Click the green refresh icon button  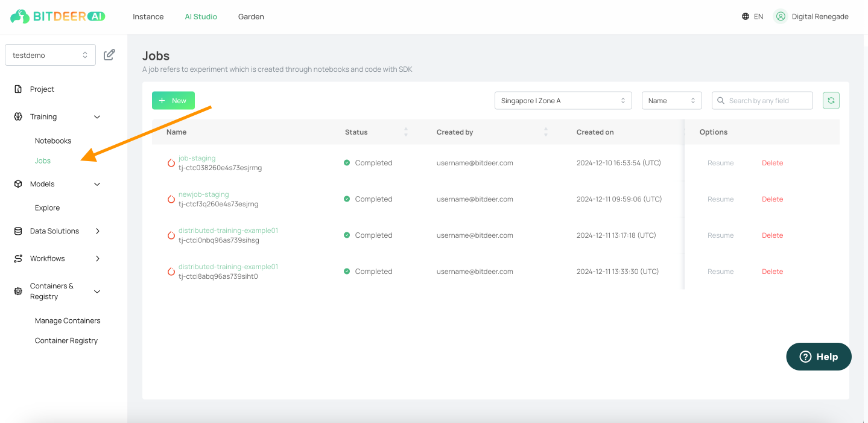831,101
